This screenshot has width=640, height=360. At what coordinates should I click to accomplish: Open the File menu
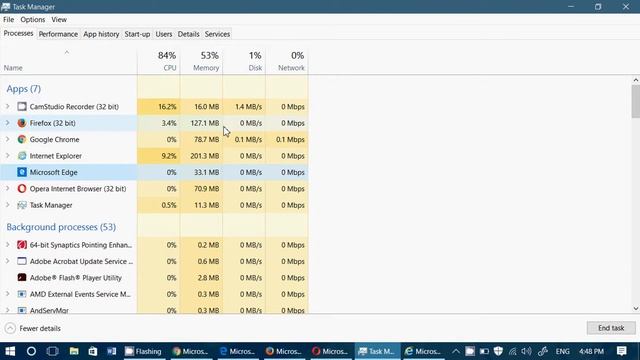(x=9, y=20)
